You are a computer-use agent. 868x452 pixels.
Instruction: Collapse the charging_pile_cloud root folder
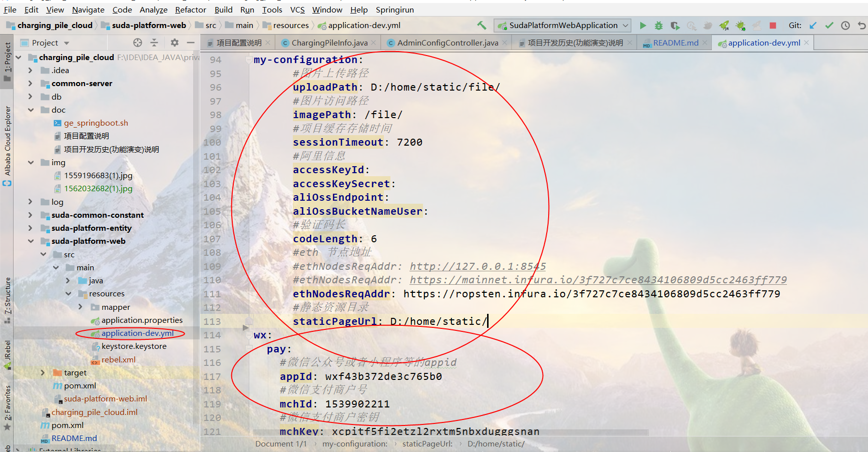tap(19, 58)
